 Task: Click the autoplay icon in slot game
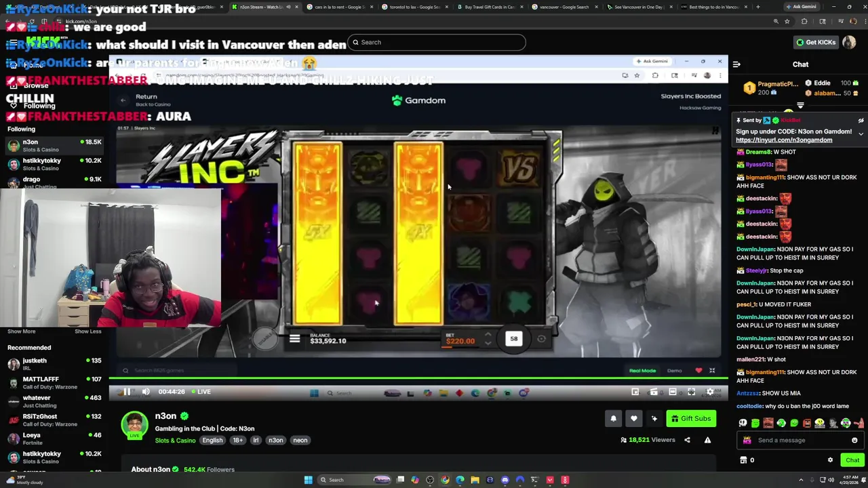click(541, 339)
